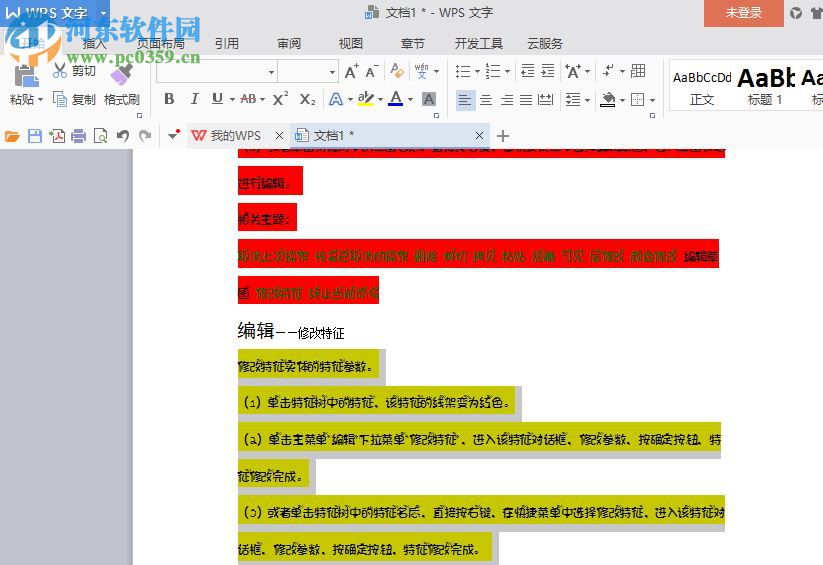Expand the Paste options dropdown arrow

[40, 99]
